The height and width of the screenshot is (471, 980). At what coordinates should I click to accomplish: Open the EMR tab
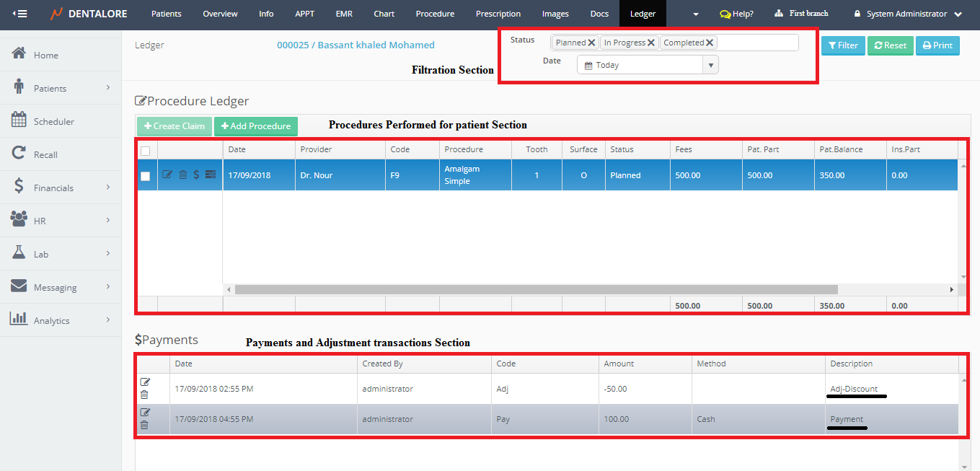(344, 14)
